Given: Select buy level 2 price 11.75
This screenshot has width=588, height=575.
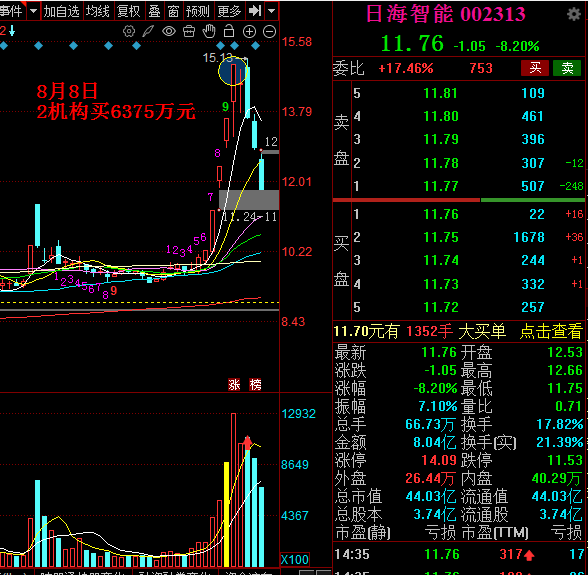Looking at the screenshot, I should [441, 237].
